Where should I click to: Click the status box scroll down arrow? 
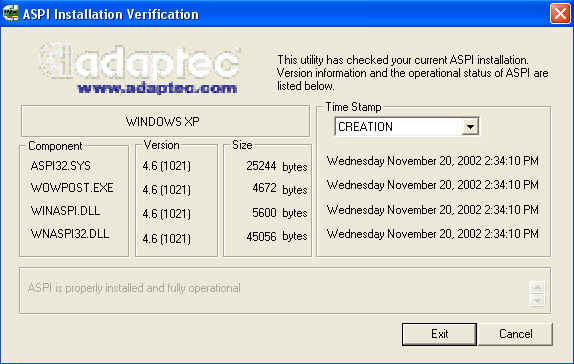coord(537,301)
